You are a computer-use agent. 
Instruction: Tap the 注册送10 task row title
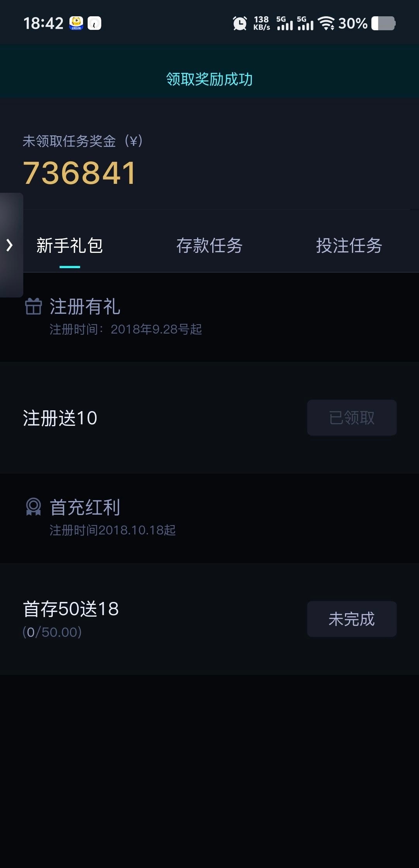pos(60,418)
